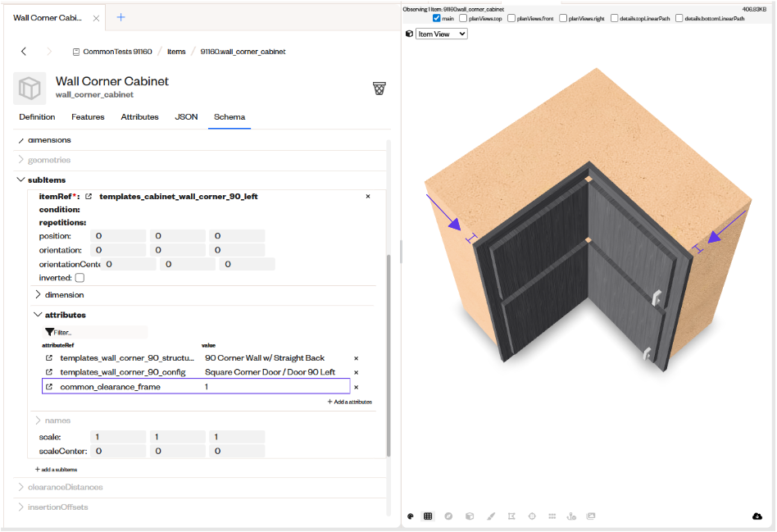
Task: Click the templates_cabinet_wall_corner_90_left itemRef link
Action: pyautogui.click(x=179, y=197)
